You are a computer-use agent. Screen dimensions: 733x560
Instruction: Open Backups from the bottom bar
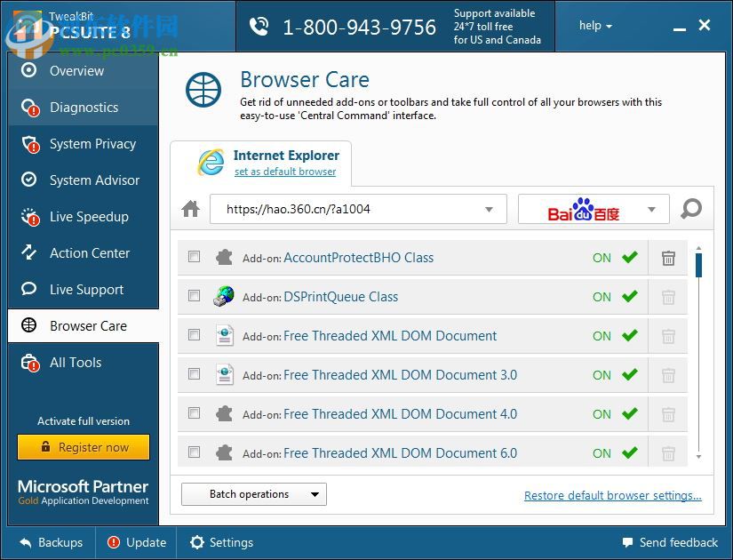tap(52, 543)
